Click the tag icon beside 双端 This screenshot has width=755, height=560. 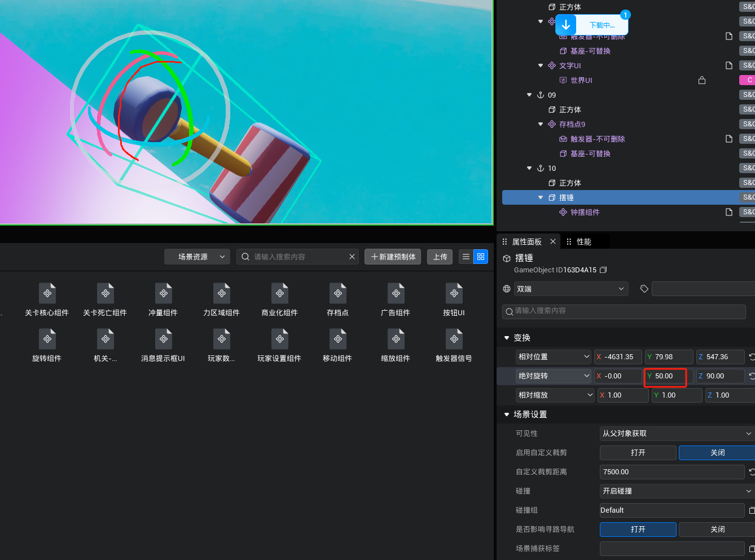644,289
